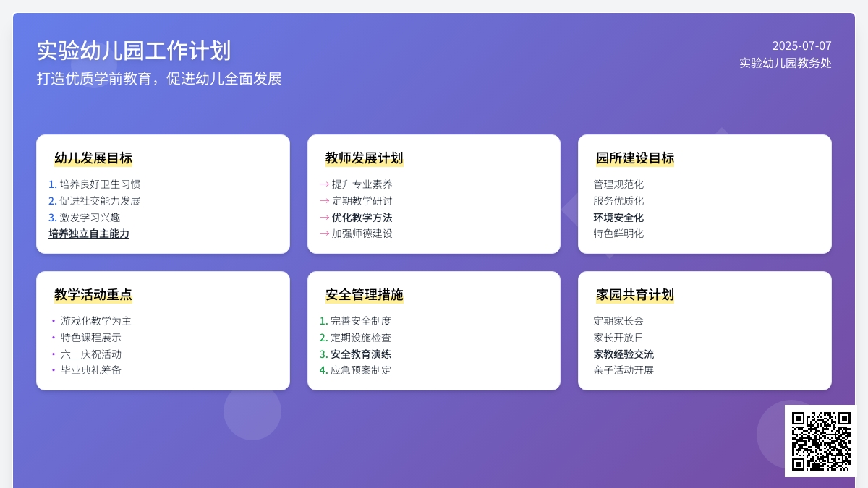Click subtitle 打造优质学前教育，促进幼儿全面发展
Viewport: 868px width, 488px height.
pos(159,79)
